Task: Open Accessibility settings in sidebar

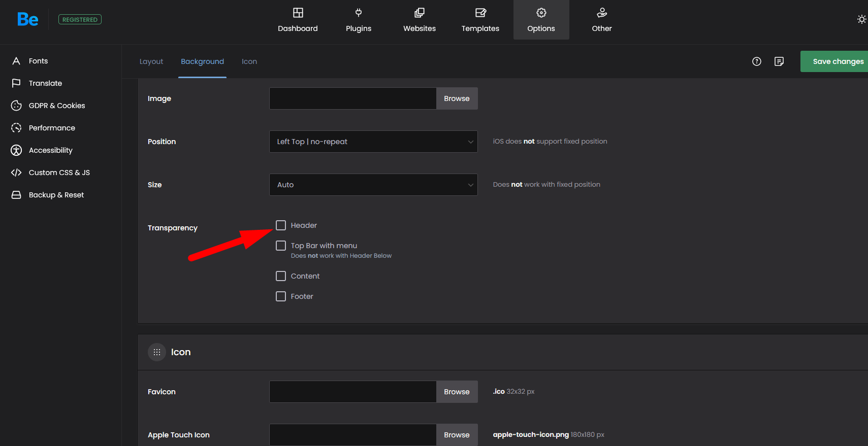Action: tap(51, 150)
